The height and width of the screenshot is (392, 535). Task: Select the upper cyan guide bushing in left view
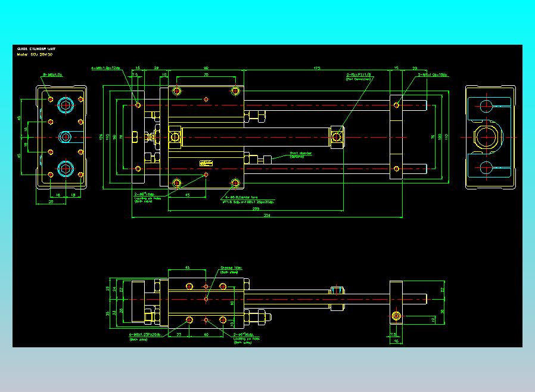[65, 105]
